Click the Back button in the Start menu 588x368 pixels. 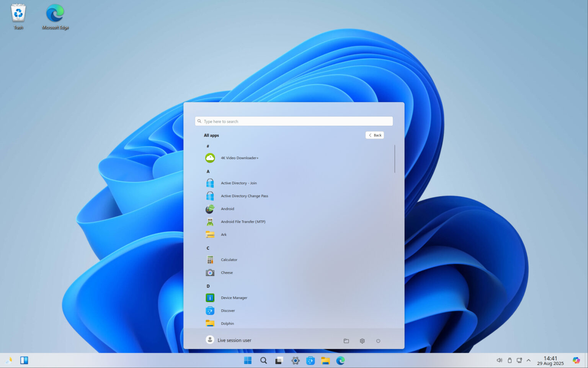[x=374, y=135]
